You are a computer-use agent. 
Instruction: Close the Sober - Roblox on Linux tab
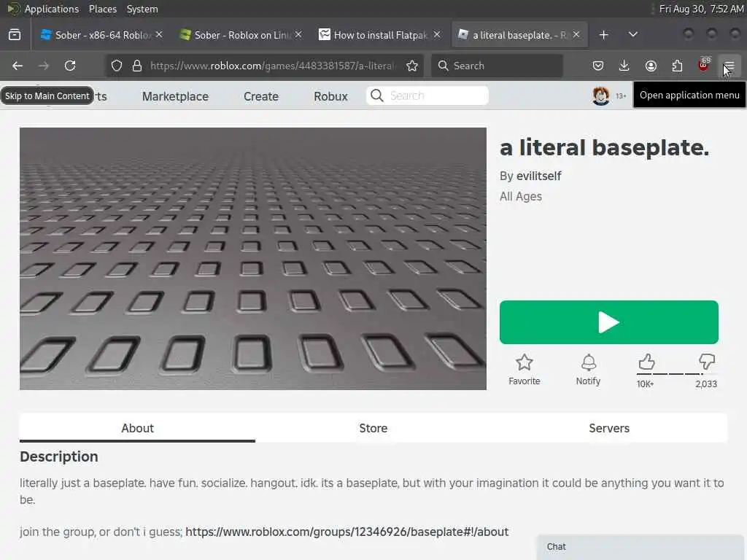[x=298, y=35]
